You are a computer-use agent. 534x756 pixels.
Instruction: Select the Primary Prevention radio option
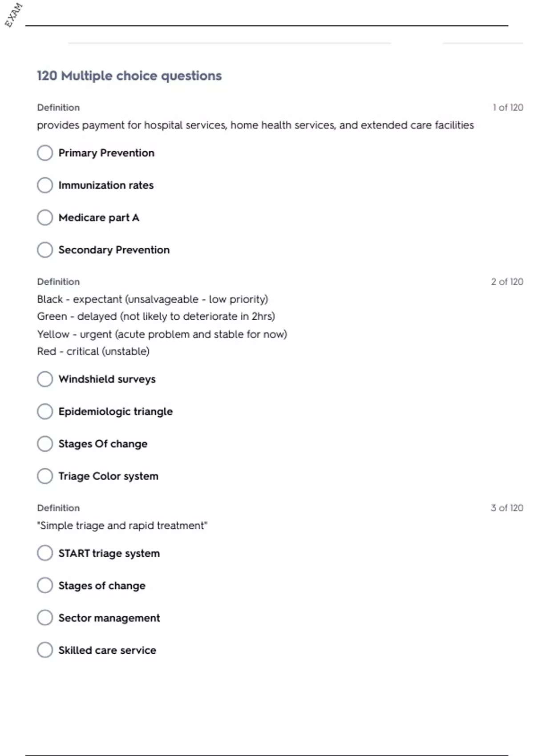coord(45,153)
